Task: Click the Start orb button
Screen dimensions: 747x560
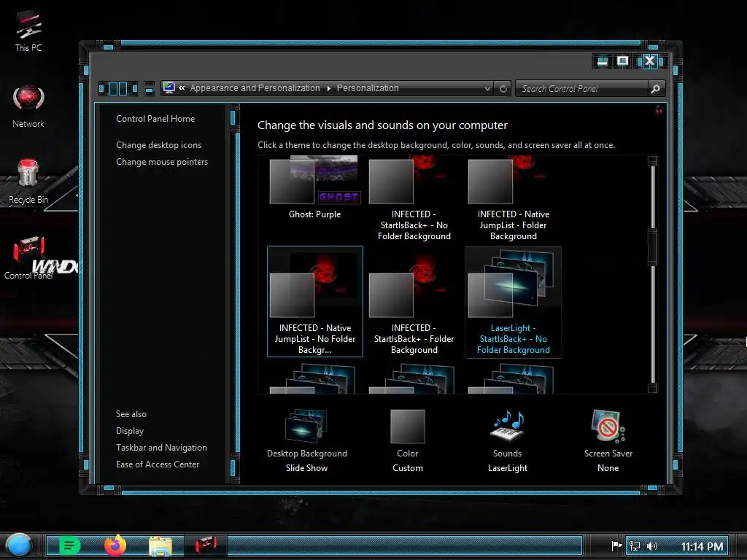Action: (x=19, y=545)
